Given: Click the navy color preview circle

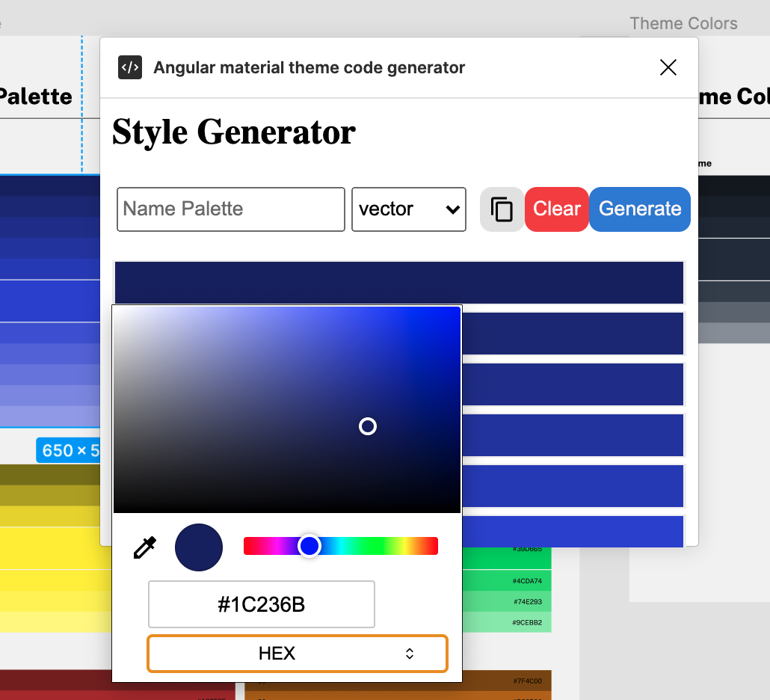Looking at the screenshot, I should pos(198,547).
